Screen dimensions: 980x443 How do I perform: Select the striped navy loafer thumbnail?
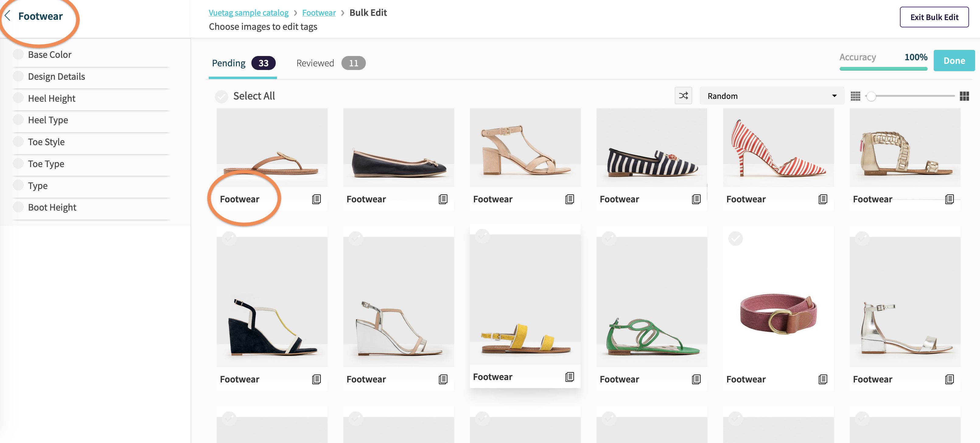click(652, 148)
